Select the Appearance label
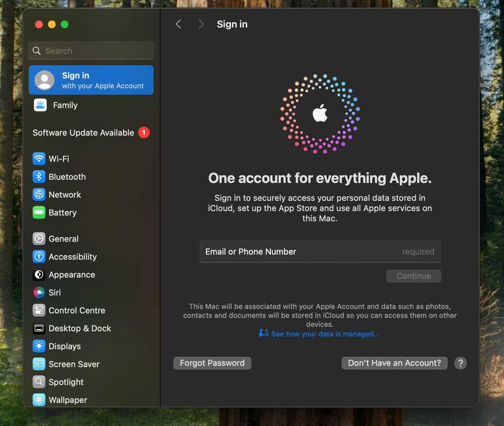Image resolution: width=504 pixels, height=426 pixels. [72, 274]
